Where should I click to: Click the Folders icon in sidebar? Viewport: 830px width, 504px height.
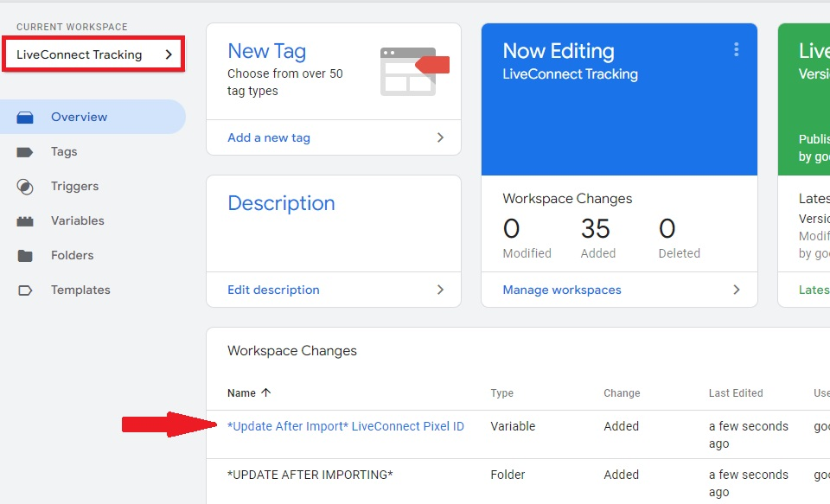click(x=25, y=256)
